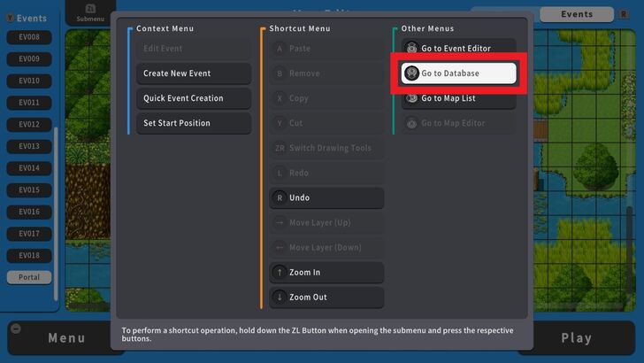
Task: Choose Quick Event Creation option
Action: (194, 98)
